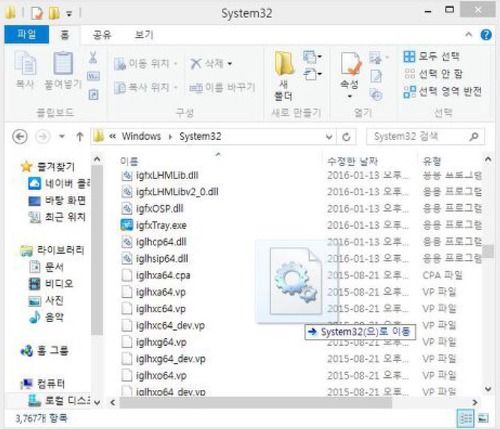Sort by the 이름 column header

129,161
